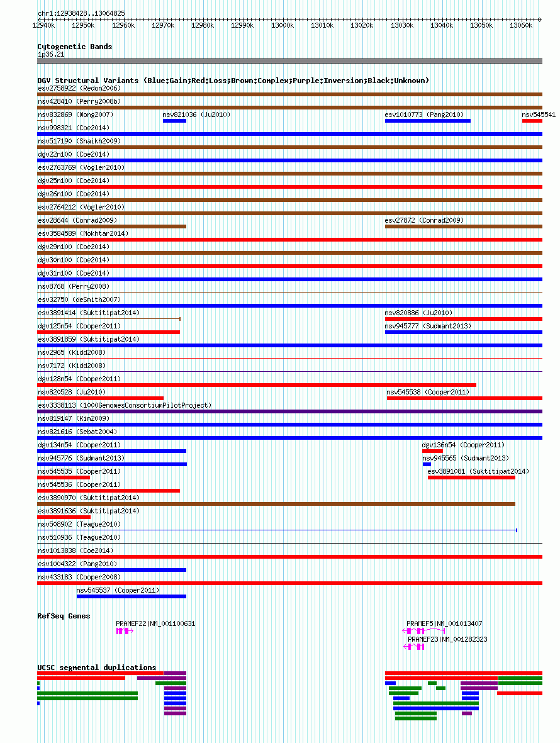The width and height of the screenshot is (560, 743).
Task: Click the 12970k ruler tick label
Action: point(163,25)
